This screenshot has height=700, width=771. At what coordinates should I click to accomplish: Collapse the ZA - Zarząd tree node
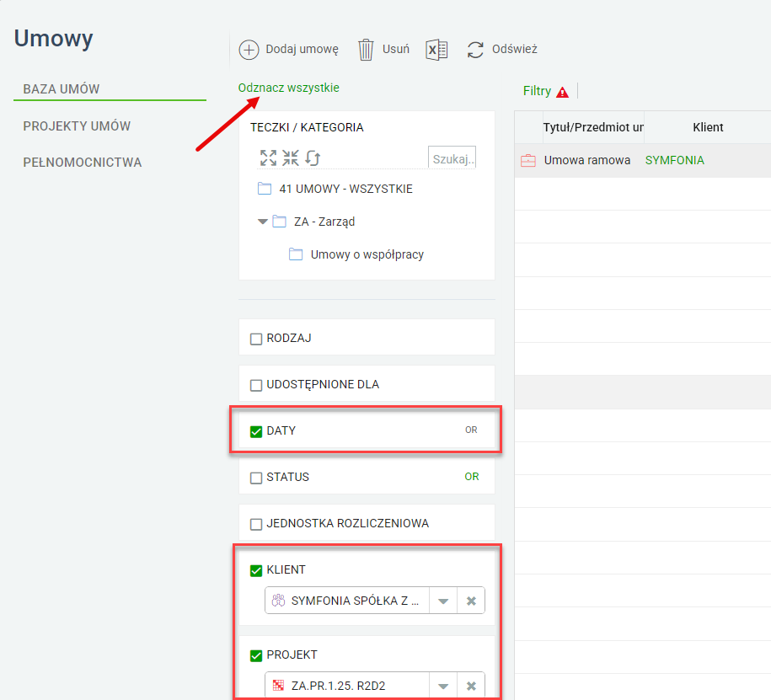tap(263, 222)
